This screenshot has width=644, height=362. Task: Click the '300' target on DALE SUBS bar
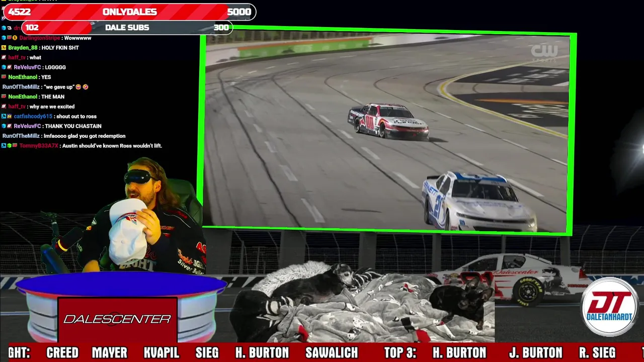pyautogui.click(x=221, y=28)
